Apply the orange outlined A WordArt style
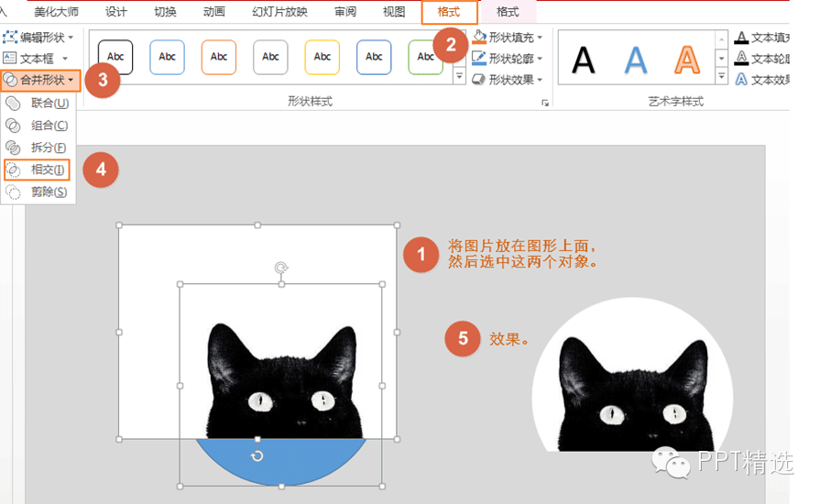The height and width of the screenshot is (504, 820). (x=686, y=59)
